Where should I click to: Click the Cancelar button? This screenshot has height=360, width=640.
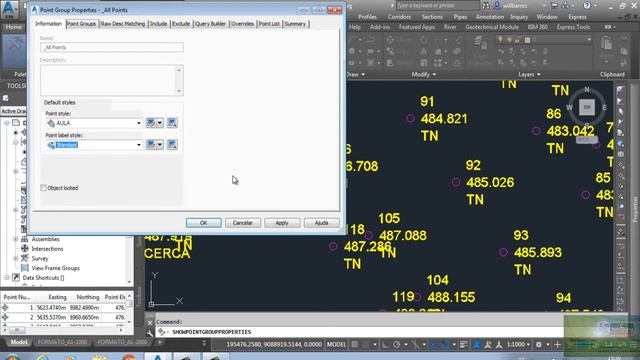(x=242, y=223)
